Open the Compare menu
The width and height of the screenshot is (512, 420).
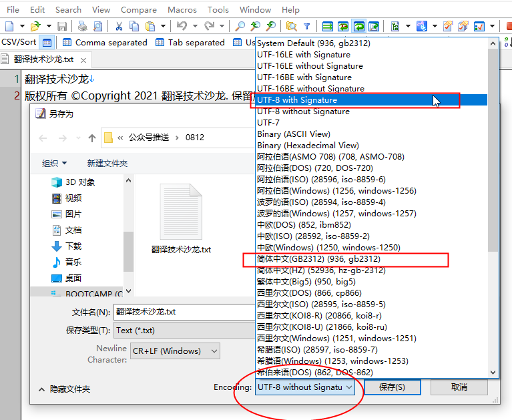pos(139,10)
